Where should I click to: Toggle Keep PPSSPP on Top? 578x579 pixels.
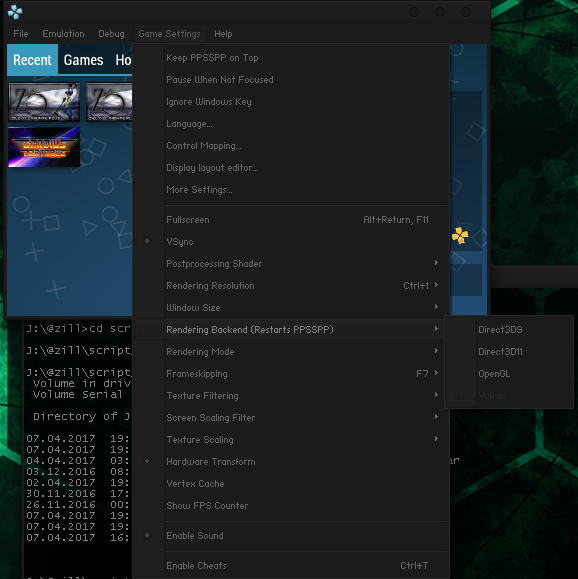coord(292,58)
